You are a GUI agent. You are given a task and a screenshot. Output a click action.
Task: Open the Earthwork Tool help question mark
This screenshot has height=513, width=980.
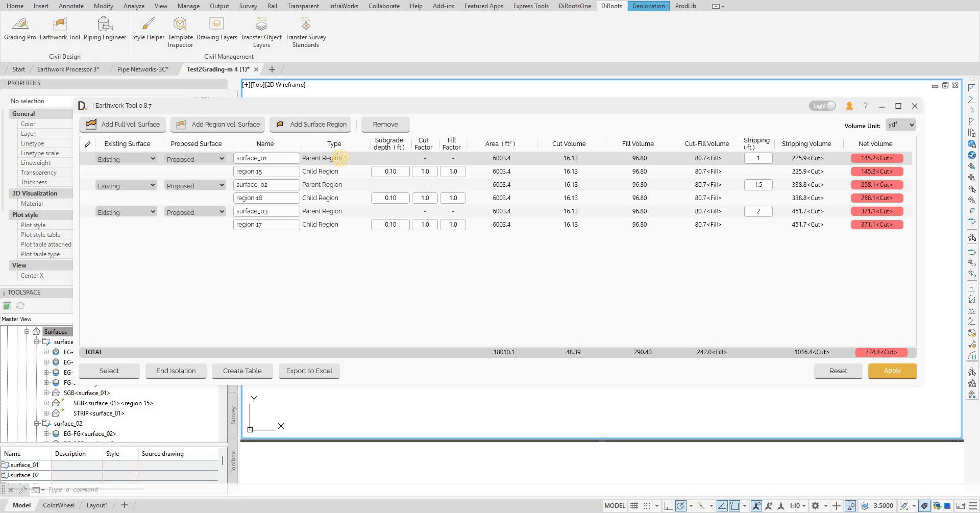(x=865, y=106)
